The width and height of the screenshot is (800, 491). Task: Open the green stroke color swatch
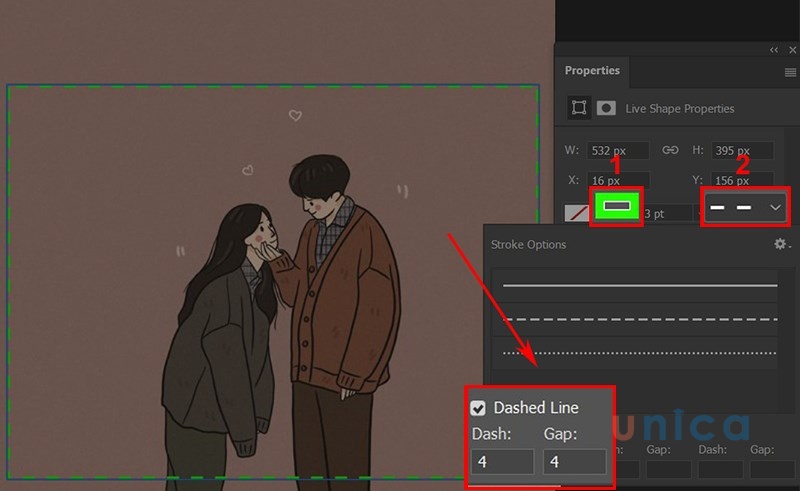tap(616, 206)
